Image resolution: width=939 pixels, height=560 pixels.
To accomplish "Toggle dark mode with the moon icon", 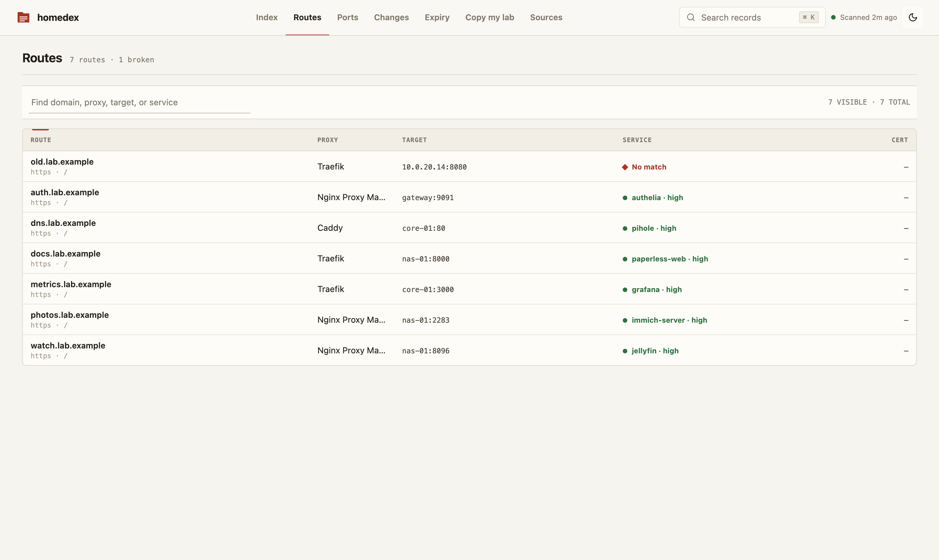I will [x=913, y=17].
